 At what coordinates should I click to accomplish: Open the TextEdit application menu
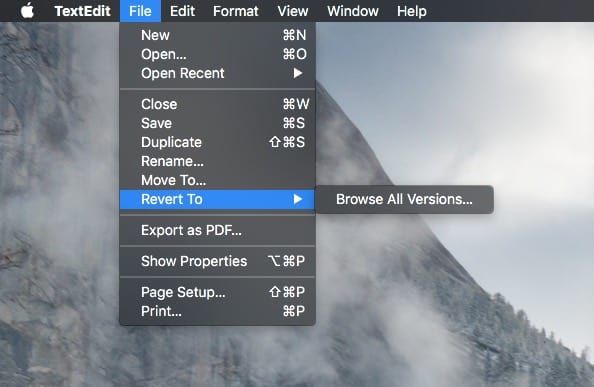(x=83, y=11)
